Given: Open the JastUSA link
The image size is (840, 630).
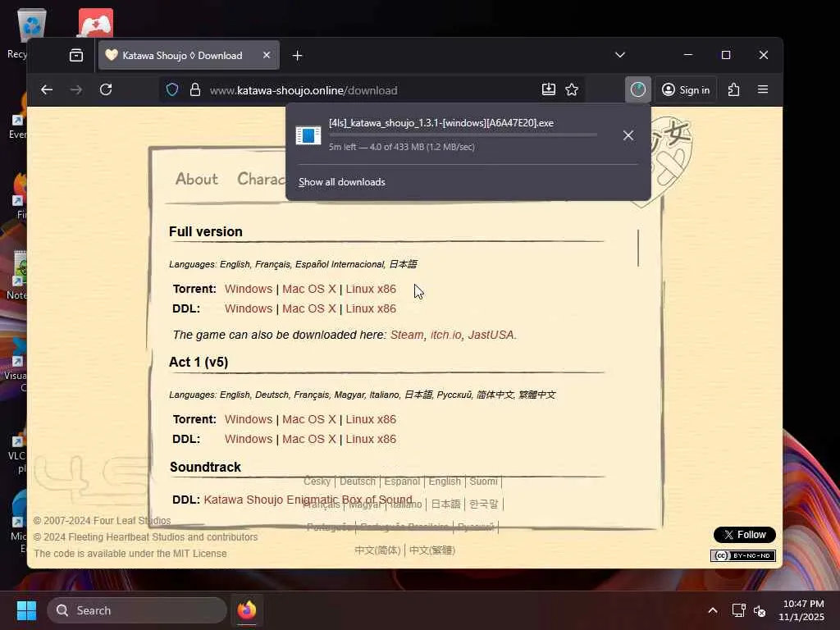Looking at the screenshot, I should tap(491, 335).
